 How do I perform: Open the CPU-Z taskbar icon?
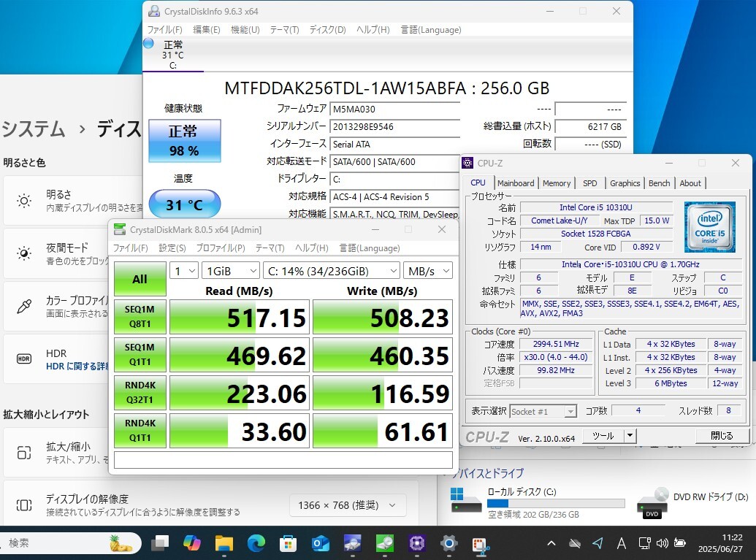click(417, 543)
